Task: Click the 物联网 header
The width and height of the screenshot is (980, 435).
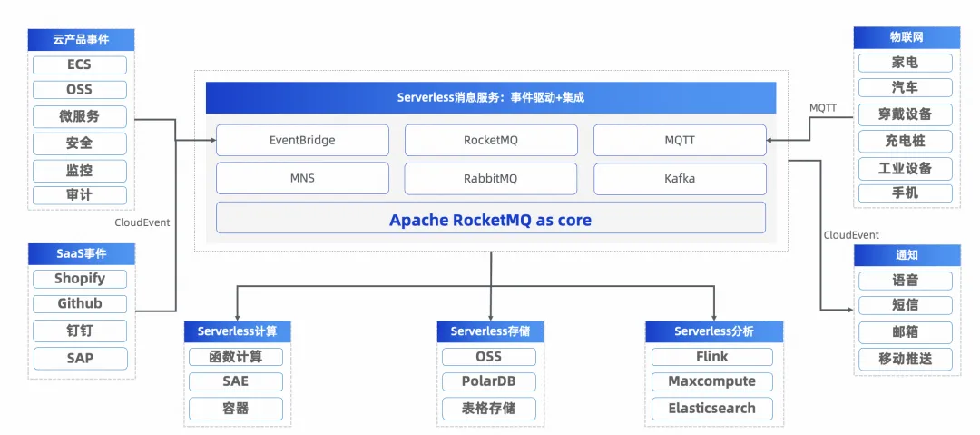Action: pos(906,37)
